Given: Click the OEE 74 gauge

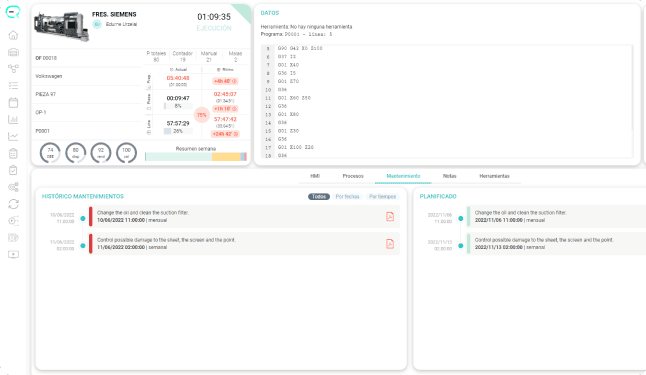Looking at the screenshot, I should [x=50, y=153].
